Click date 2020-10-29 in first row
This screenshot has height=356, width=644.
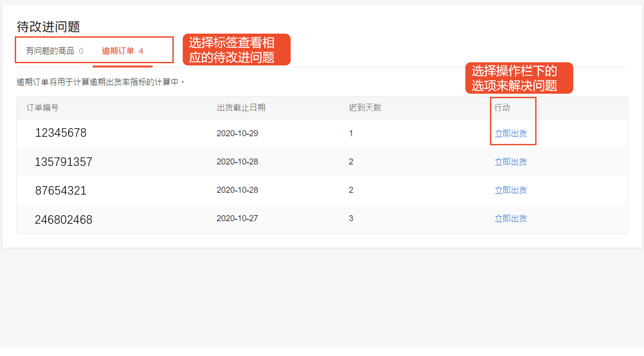pyautogui.click(x=237, y=134)
